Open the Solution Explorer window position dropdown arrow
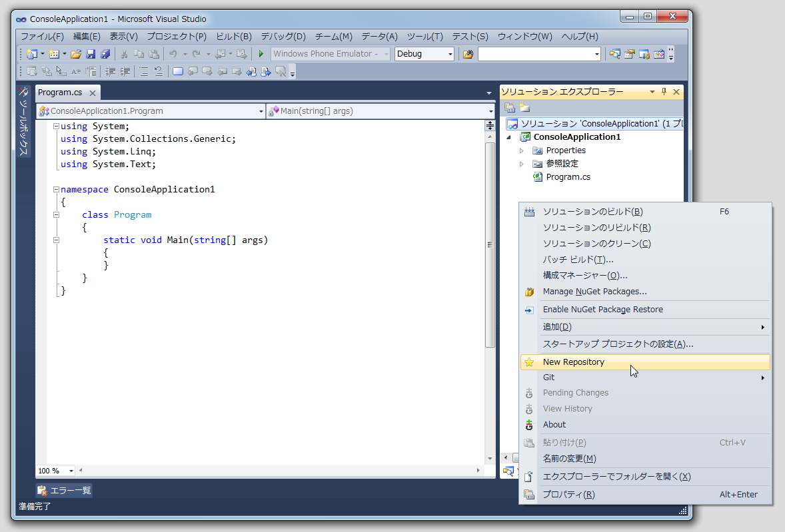 [x=652, y=91]
